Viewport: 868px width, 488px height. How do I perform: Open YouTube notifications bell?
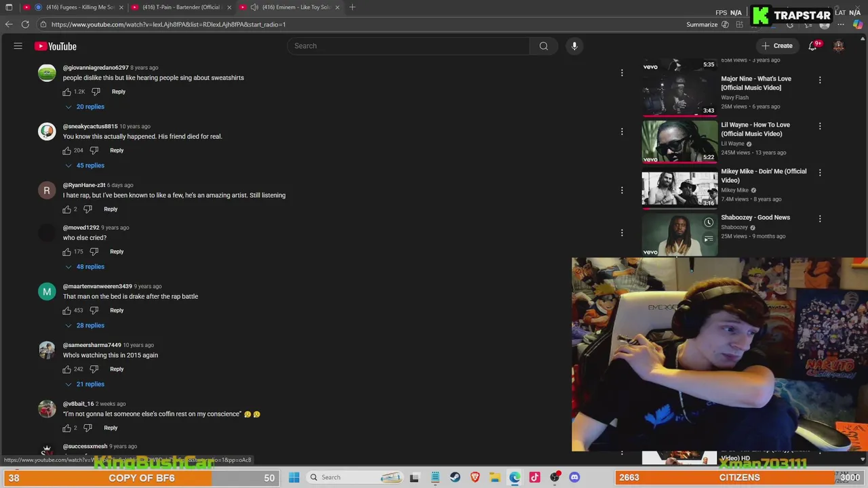click(x=812, y=46)
